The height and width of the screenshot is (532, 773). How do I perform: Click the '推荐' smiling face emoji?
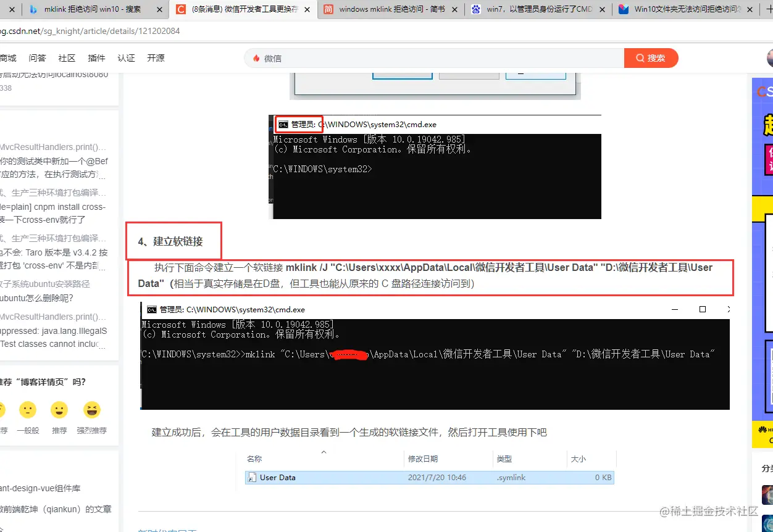59,410
